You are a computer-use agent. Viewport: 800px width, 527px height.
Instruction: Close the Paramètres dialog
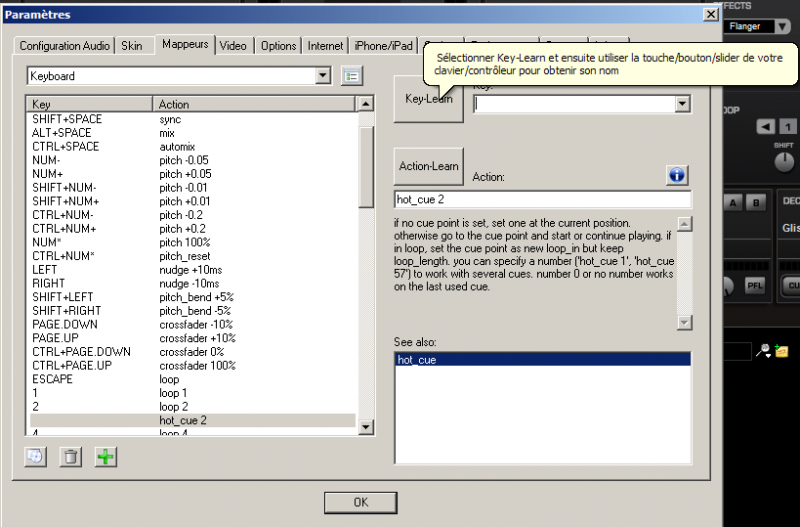pos(711,14)
